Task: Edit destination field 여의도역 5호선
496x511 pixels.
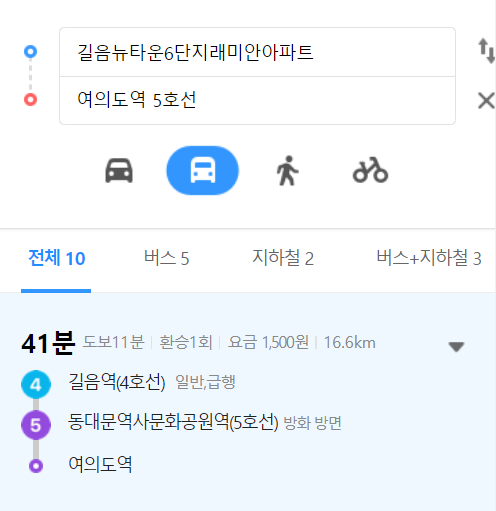Action: click(x=257, y=101)
